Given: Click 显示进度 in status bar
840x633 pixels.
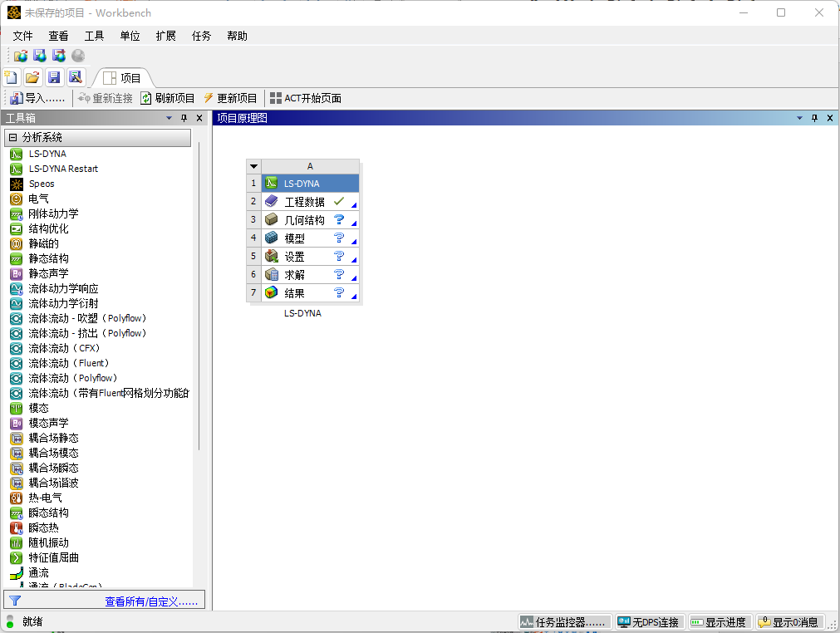Looking at the screenshot, I should [720, 622].
